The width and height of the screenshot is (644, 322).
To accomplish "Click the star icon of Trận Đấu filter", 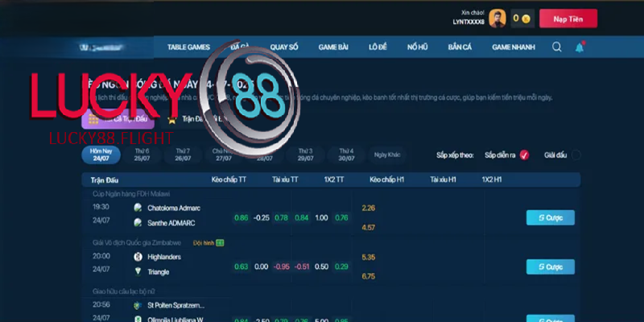I will click(172, 119).
